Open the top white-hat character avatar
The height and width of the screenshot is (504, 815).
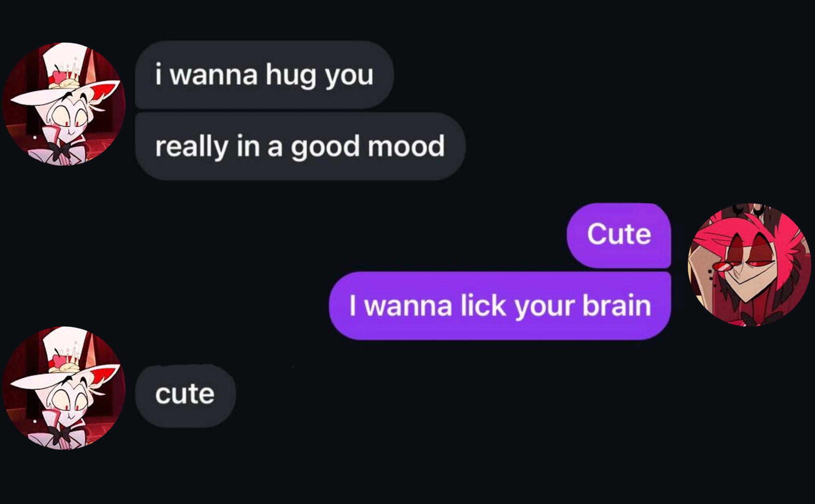[64, 104]
